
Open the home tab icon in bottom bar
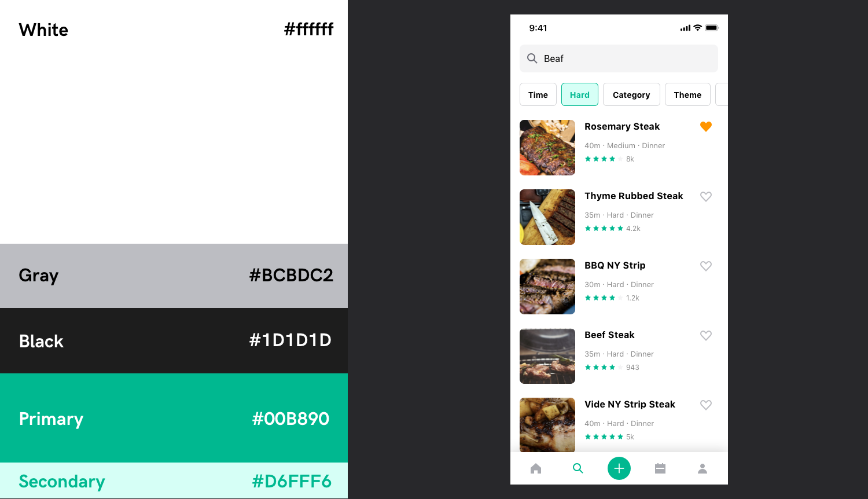click(536, 468)
